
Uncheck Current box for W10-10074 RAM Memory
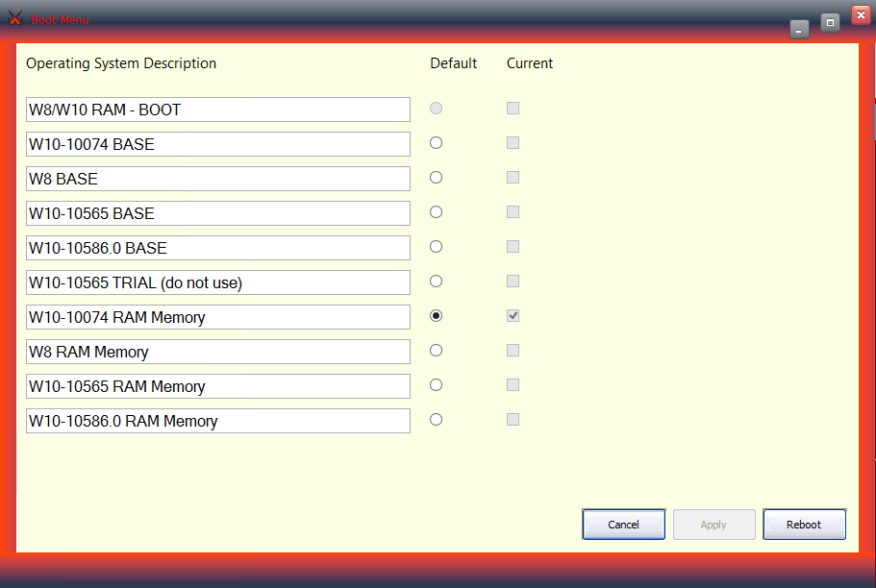click(x=513, y=316)
